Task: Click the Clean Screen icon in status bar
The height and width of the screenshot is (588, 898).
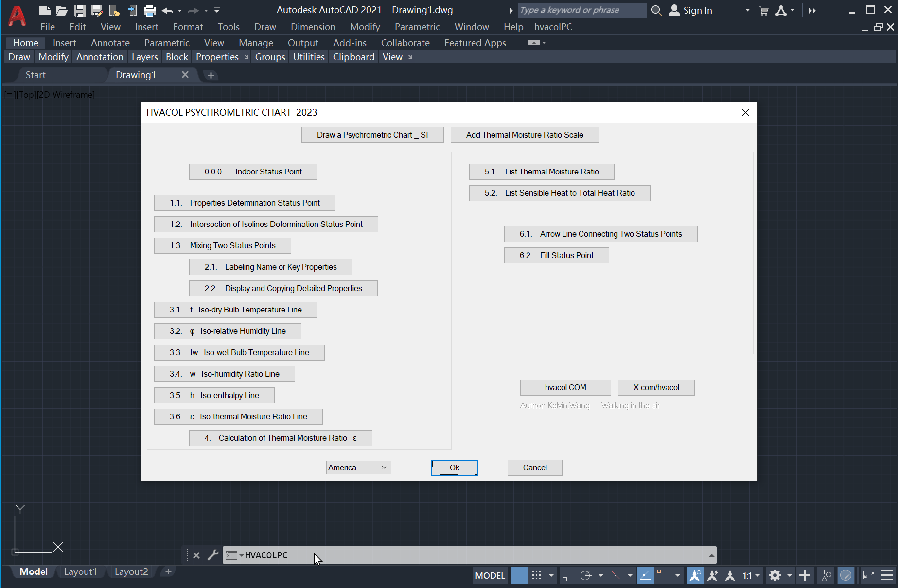Action: 869,576
